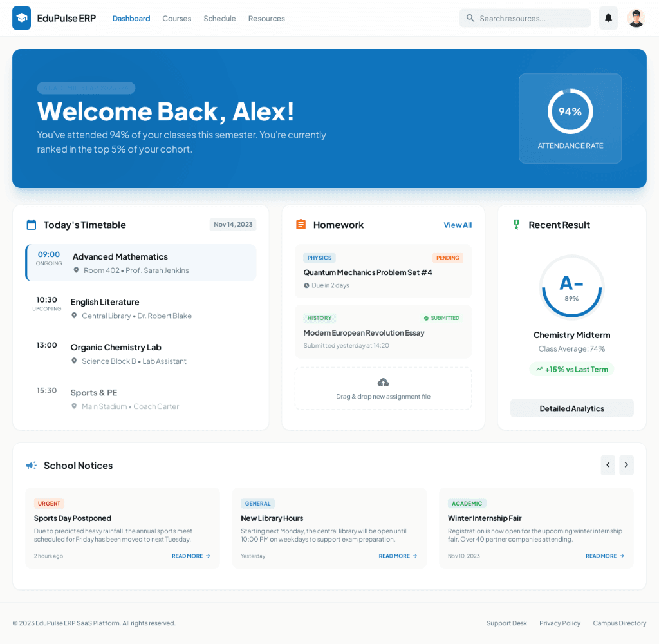Navigate to Resources

click(266, 18)
